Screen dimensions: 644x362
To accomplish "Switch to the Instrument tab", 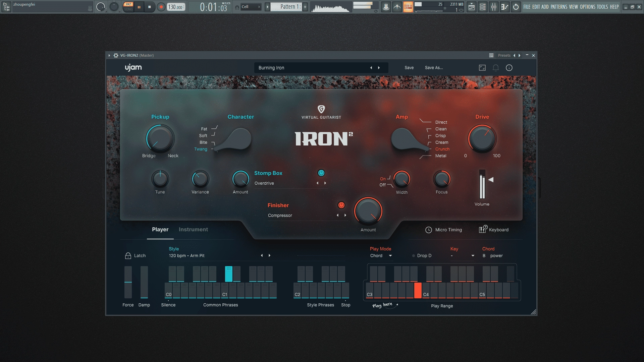I will click(193, 230).
